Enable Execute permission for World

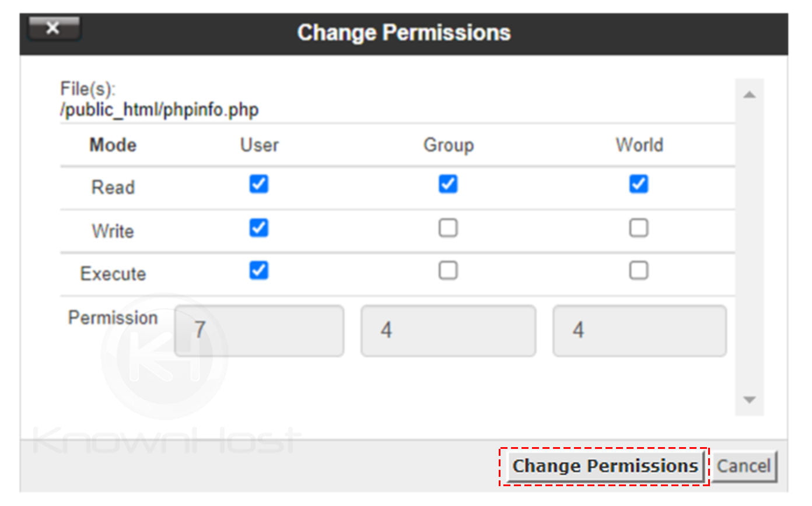click(x=639, y=270)
